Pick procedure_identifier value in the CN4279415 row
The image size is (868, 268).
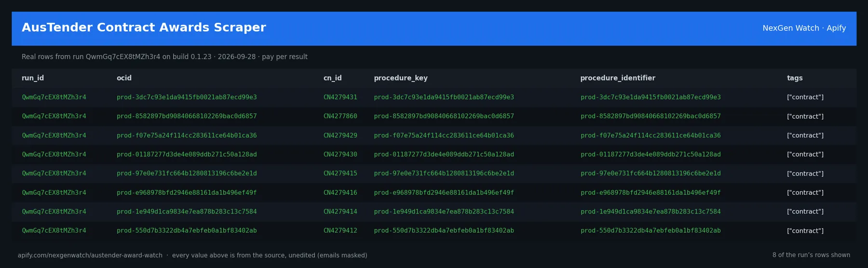coord(651,174)
